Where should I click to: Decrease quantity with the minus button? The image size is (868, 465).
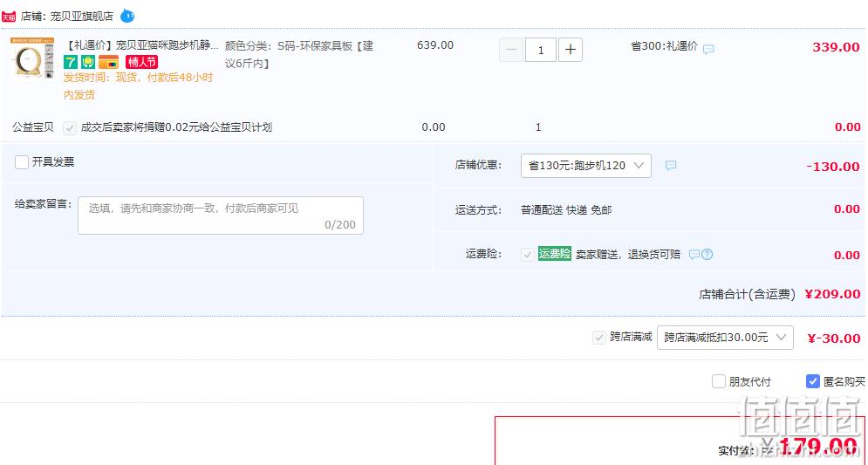point(511,50)
